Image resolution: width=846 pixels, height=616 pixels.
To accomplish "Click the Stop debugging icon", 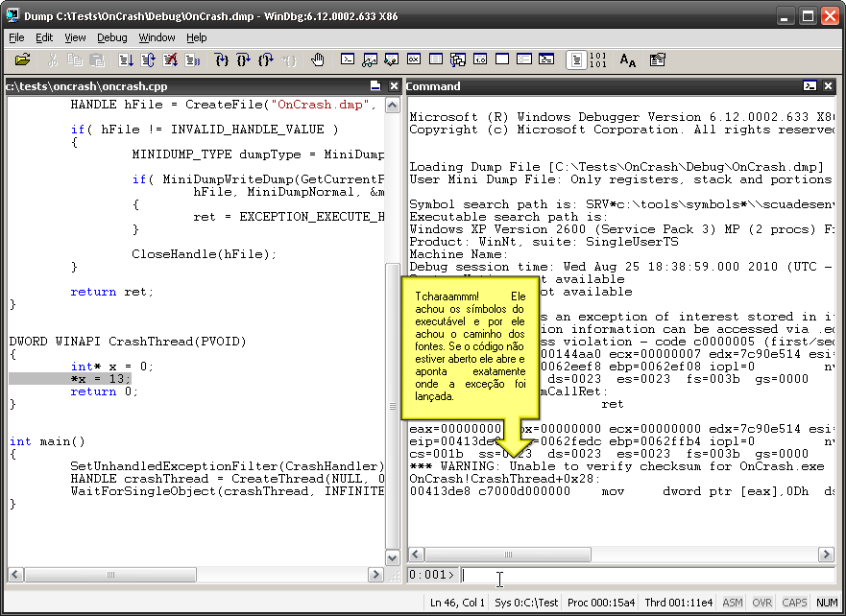I will (x=171, y=60).
